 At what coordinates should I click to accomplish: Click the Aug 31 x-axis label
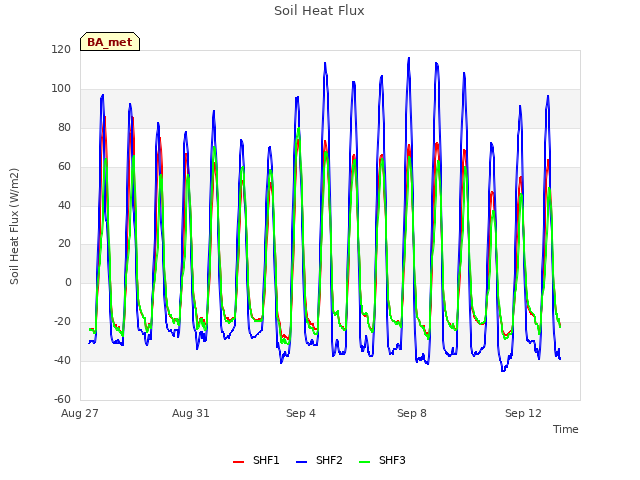(191, 413)
